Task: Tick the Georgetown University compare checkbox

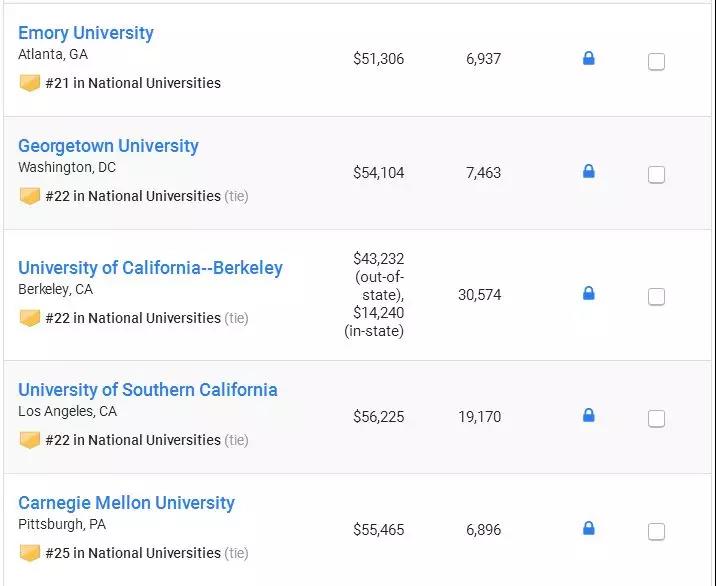Action: 656,175
